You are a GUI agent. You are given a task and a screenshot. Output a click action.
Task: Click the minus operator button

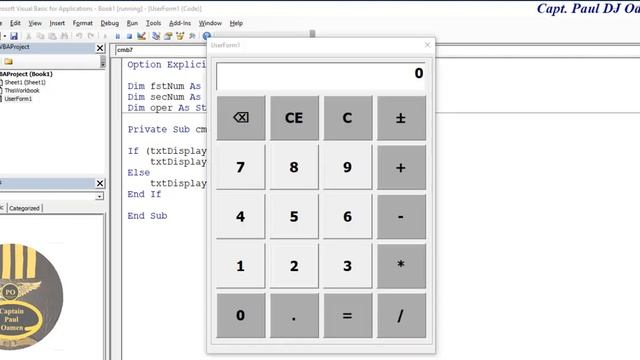coord(401,216)
